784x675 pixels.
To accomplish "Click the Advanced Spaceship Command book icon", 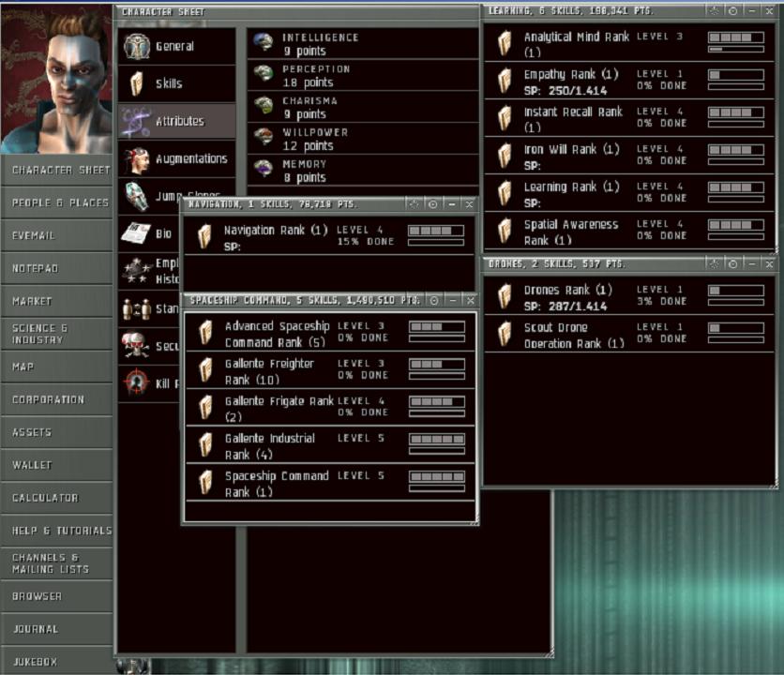I will [205, 333].
